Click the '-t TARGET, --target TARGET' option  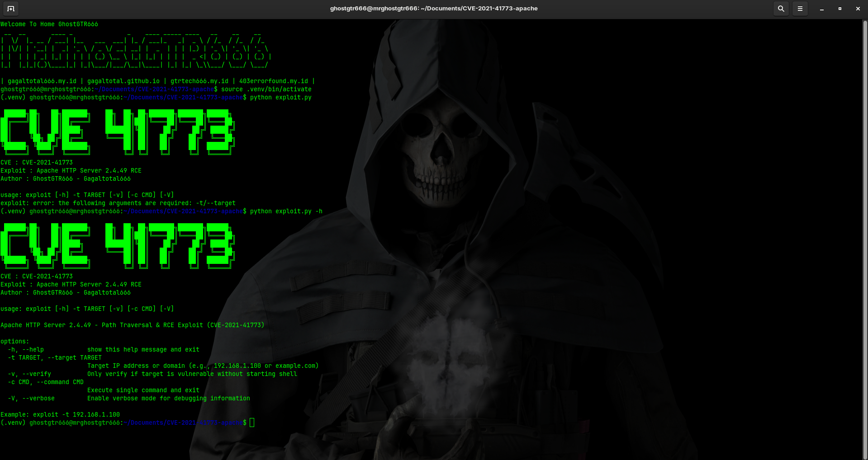[x=55, y=358]
